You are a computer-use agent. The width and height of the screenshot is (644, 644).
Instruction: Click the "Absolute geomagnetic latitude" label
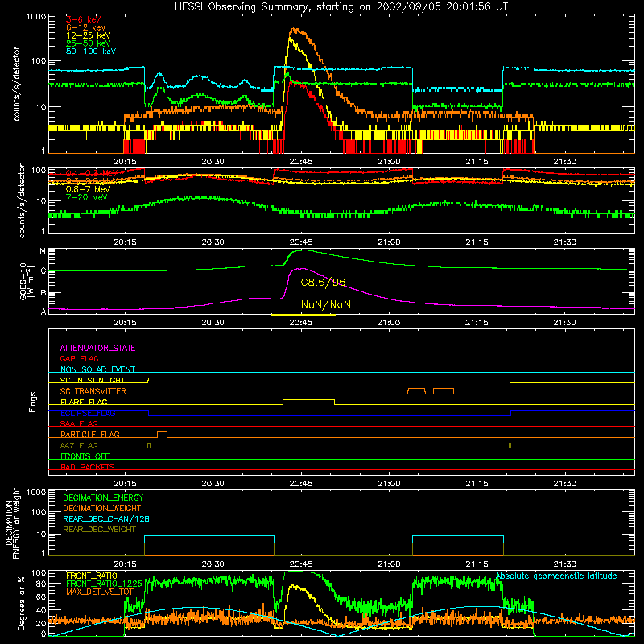556,576
